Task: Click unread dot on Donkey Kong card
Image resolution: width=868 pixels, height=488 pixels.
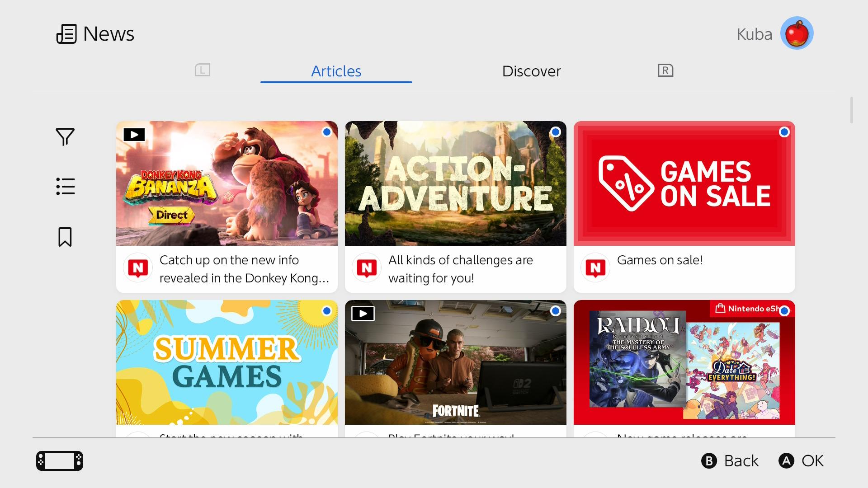Action: point(327,132)
